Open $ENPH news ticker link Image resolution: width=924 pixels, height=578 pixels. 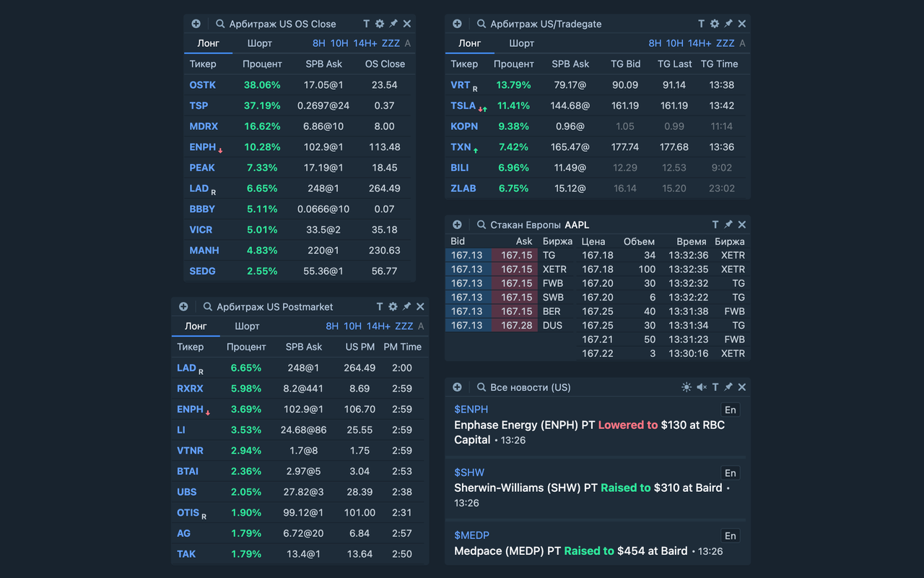coord(471,410)
